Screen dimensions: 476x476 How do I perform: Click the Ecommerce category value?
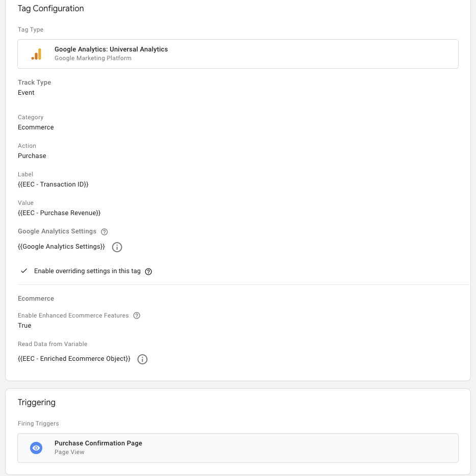click(36, 127)
